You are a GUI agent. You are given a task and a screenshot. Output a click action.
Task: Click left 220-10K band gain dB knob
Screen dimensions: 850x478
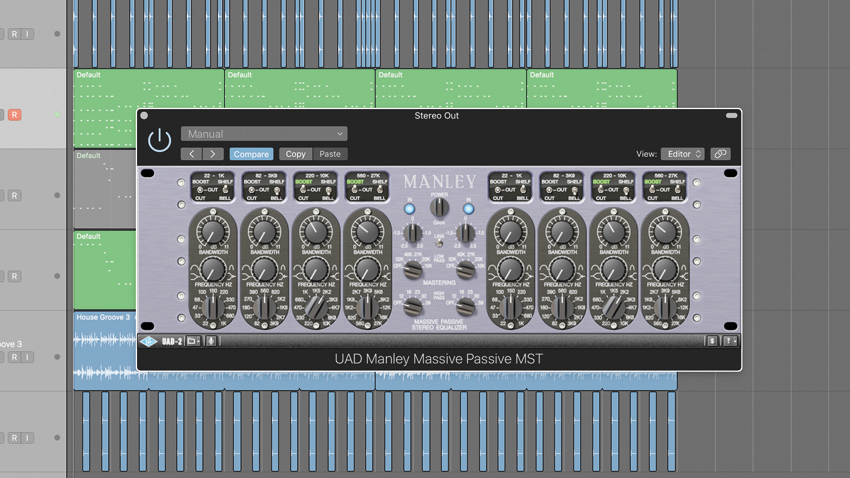tap(315, 232)
